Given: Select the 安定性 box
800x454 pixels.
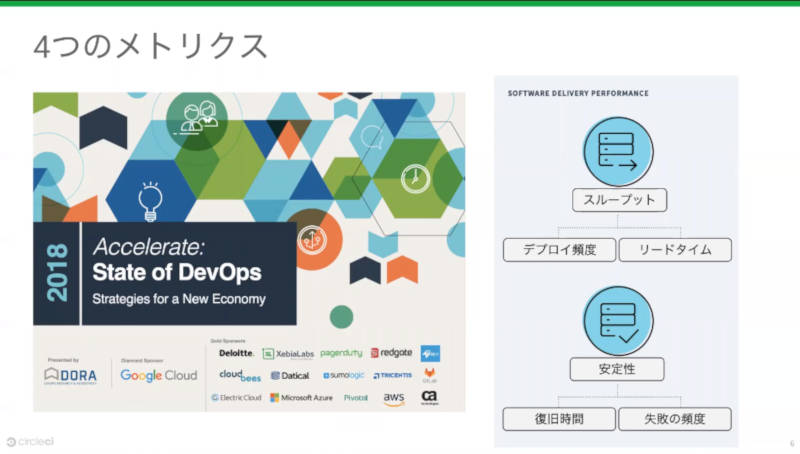Looking at the screenshot, I should click(x=617, y=369).
